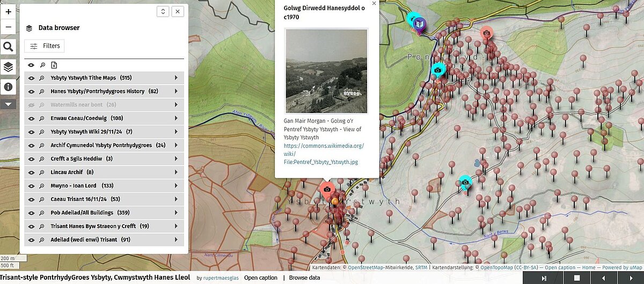Download data icon in header row

tap(54, 65)
